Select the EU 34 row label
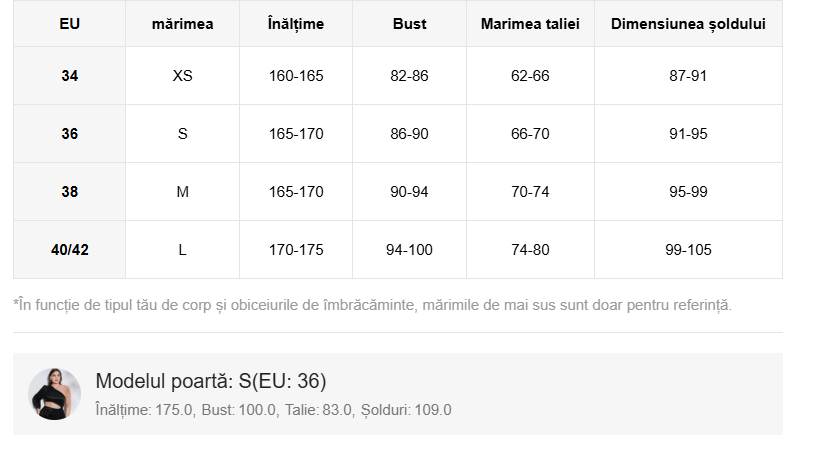The height and width of the screenshot is (457, 813). (x=69, y=75)
